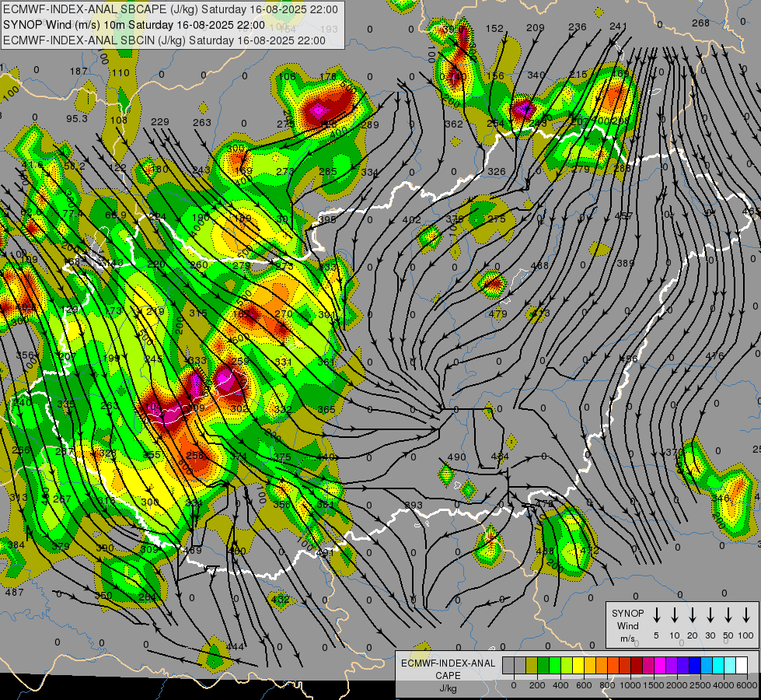Click the fuchsia swatch right of 1500 tick

(660, 665)
